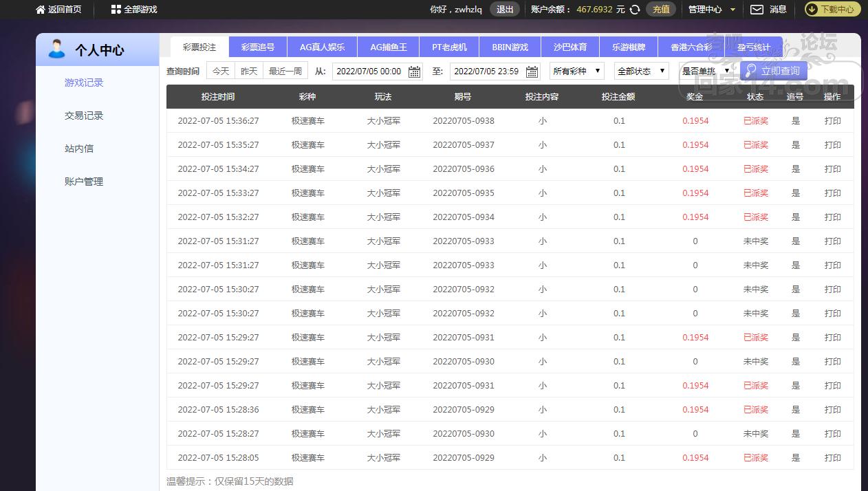This screenshot has width=868, height=491.
Task: Click the 立即查询 search button
Action: 773,71
